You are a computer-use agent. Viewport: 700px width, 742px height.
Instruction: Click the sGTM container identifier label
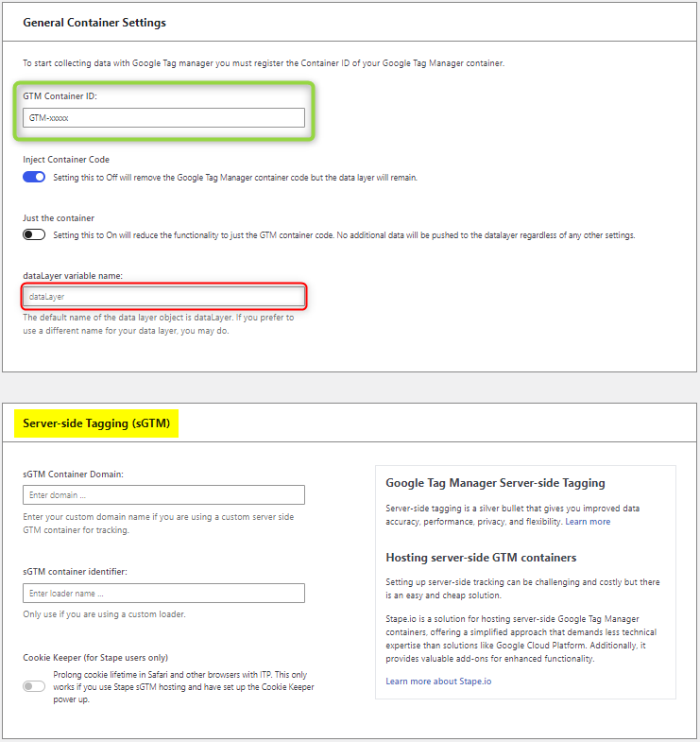pyautogui.click(x=76, y=572)
